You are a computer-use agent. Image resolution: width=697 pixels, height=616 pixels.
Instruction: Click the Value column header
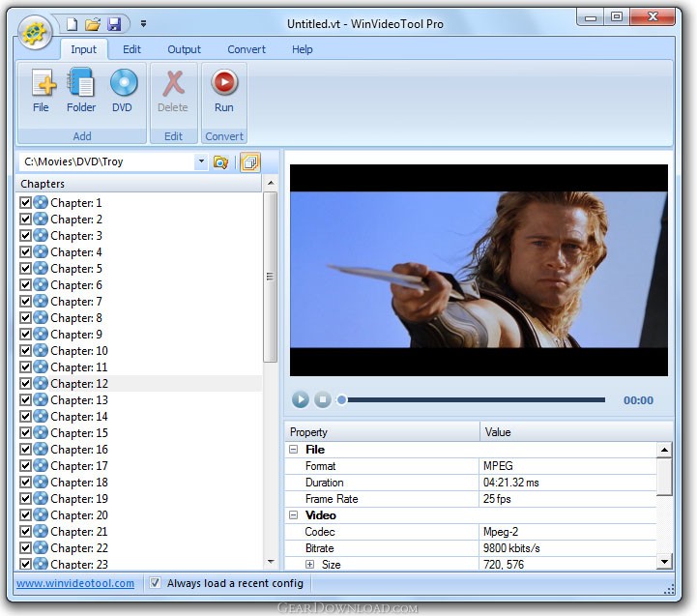click(576, 432)
